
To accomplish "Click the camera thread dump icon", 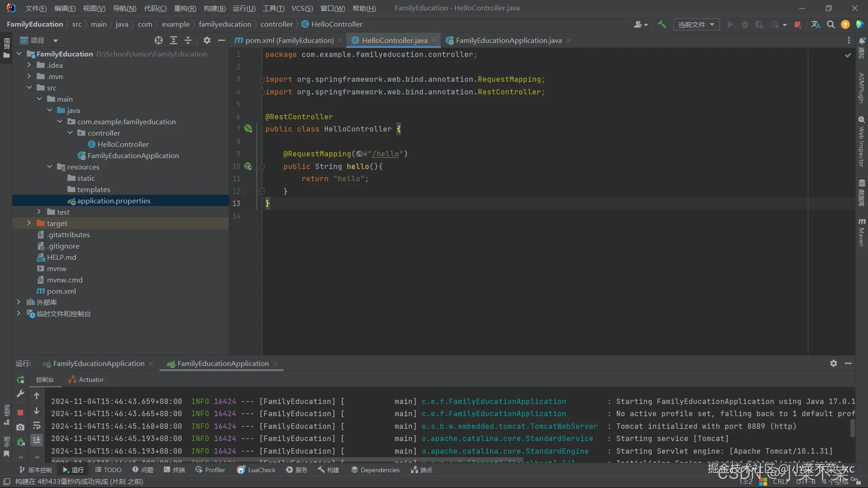I will click(x=20, y=427).
